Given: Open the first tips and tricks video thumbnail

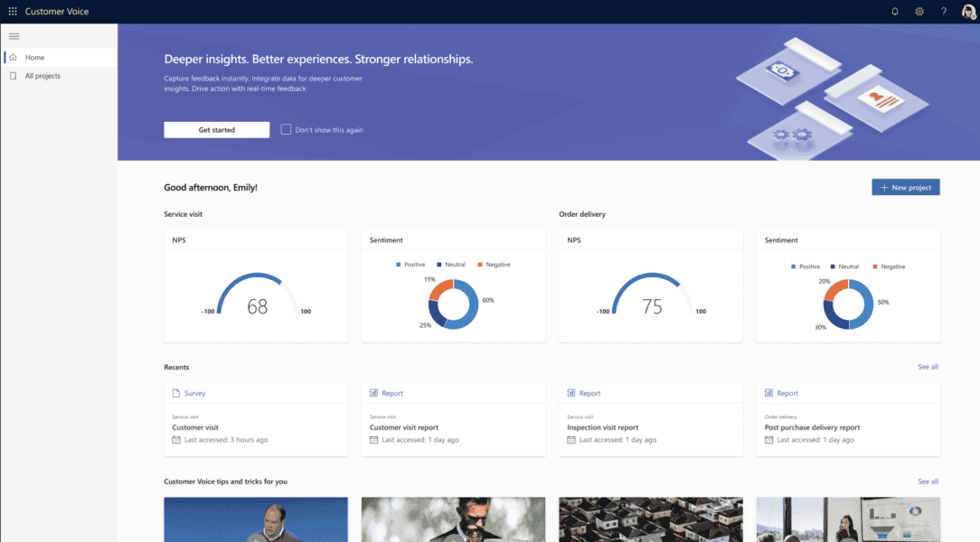Looking at the screenshot, I should 256,519.
